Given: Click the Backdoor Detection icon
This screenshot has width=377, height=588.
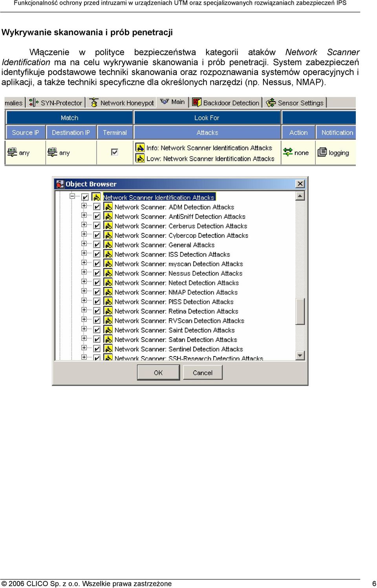Looking at the screenshot, I should [x=197, y=103].
